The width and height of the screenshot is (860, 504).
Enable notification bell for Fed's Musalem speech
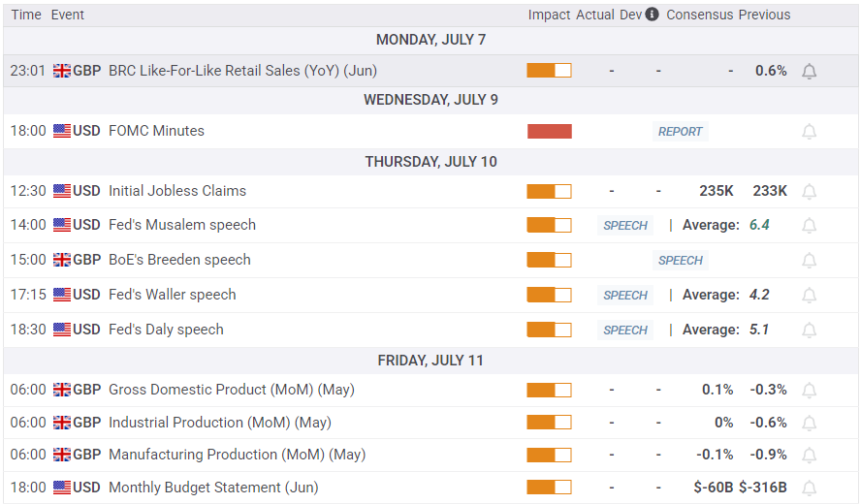[x=809, y=226]
